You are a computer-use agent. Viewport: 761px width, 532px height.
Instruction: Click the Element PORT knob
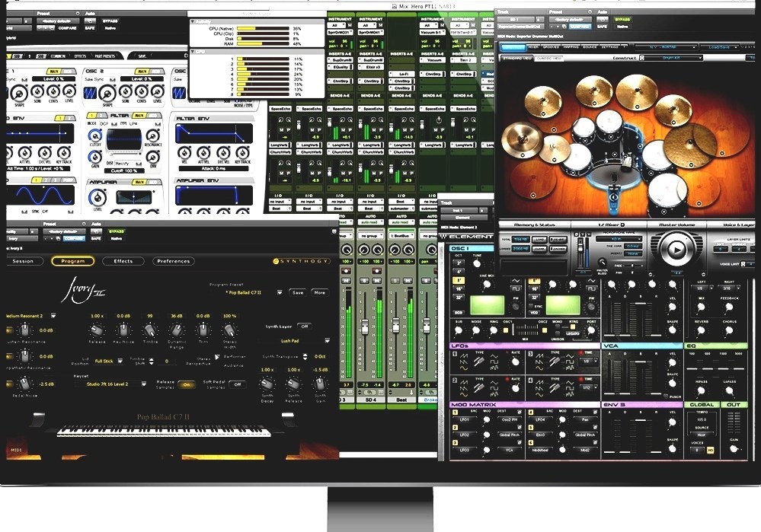point(591,330)
